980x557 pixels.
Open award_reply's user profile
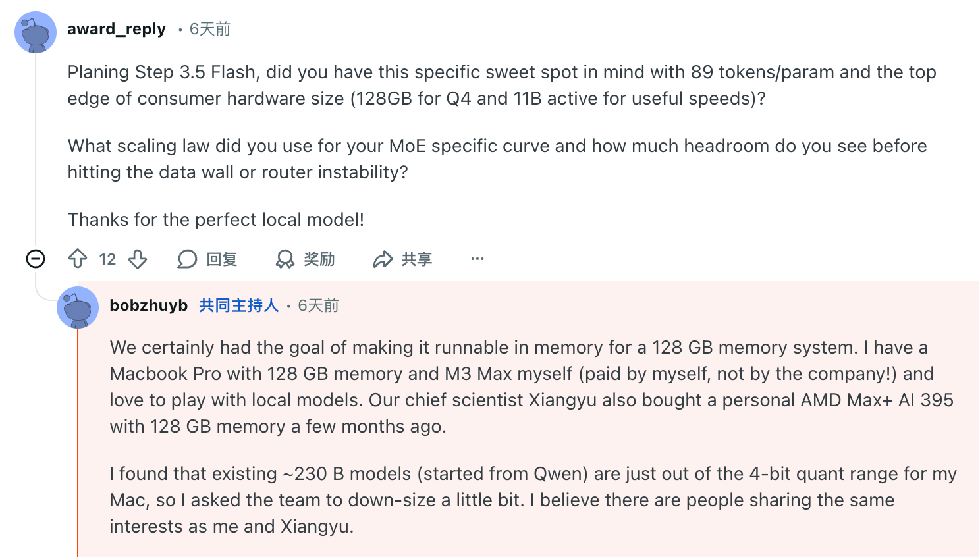[116, 28]
